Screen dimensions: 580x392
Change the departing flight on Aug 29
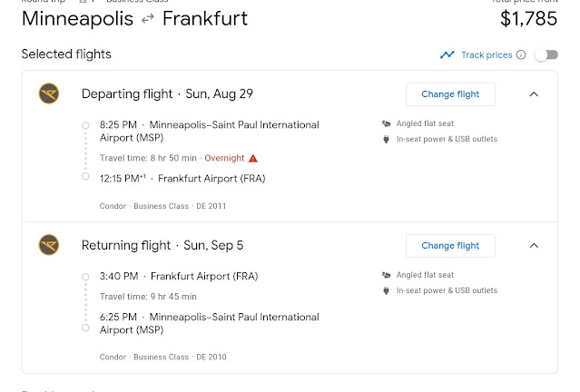click(450, 93)
